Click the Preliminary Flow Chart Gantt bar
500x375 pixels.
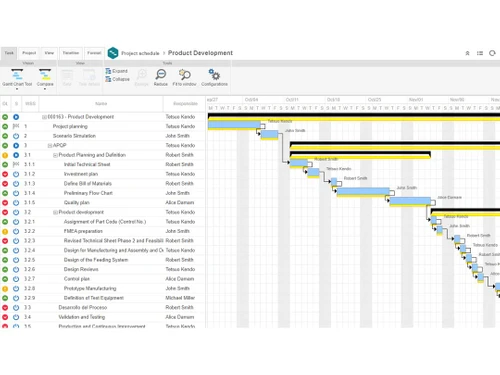tap(363, 191)
